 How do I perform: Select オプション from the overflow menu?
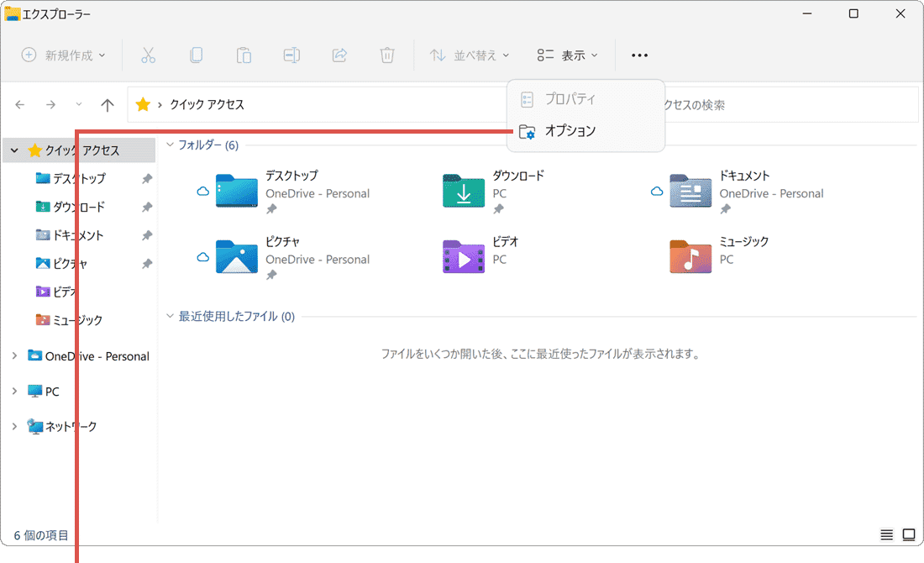tap(570, 131)
